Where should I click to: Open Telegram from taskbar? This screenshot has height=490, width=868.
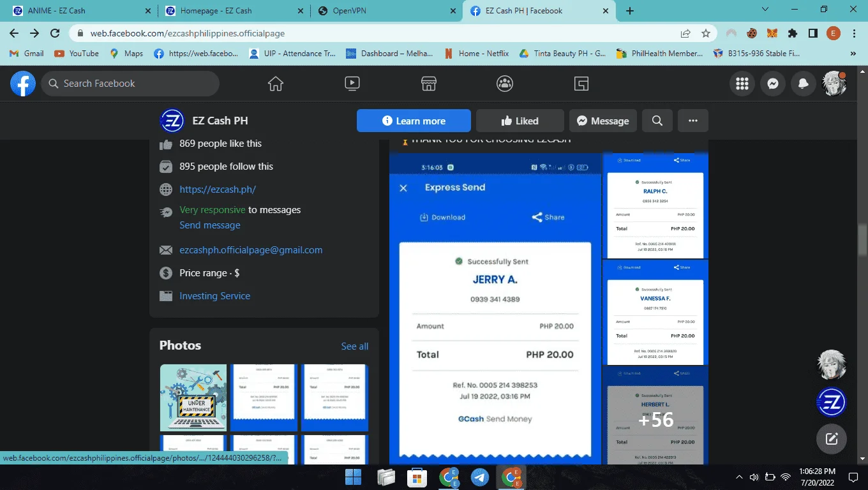[x=480, y=477]
